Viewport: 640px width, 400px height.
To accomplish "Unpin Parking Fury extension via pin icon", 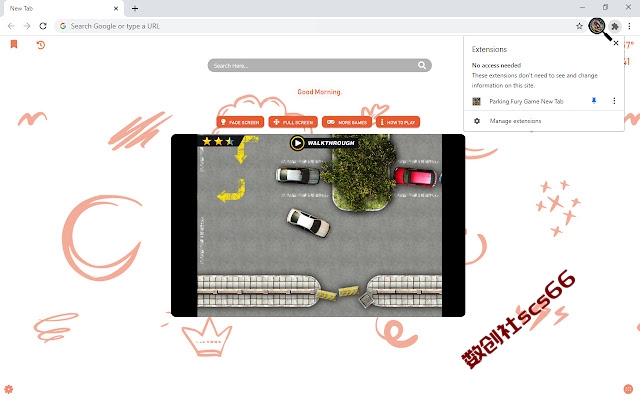I will [x=594, y=100].
